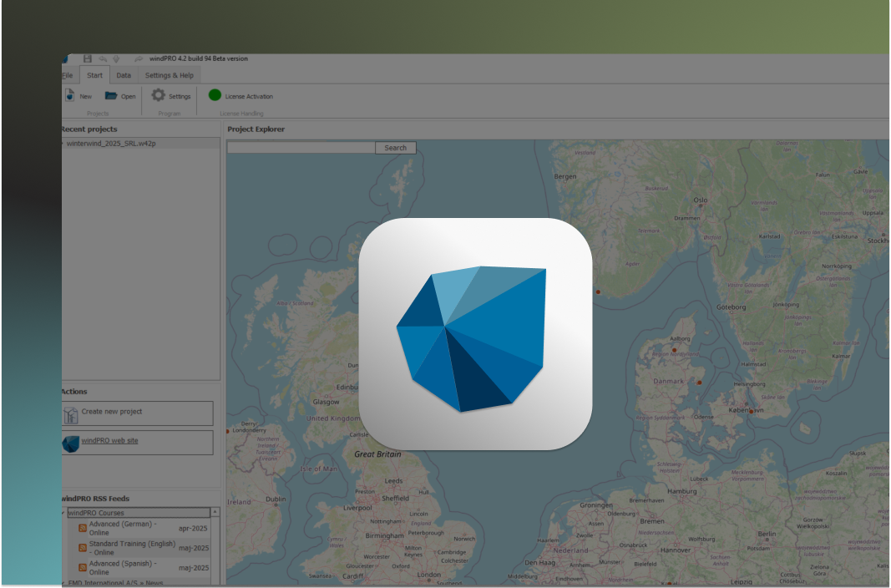Click the RSS icon beside Standard Training (English)
This screenshot has height=588, width=891.
pyautogui.click(x=83, y=548)
